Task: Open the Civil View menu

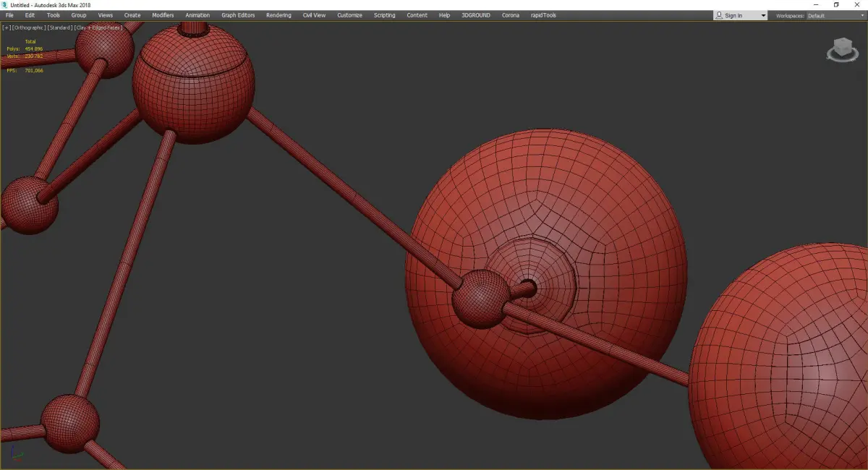Action: click(314, 15)
